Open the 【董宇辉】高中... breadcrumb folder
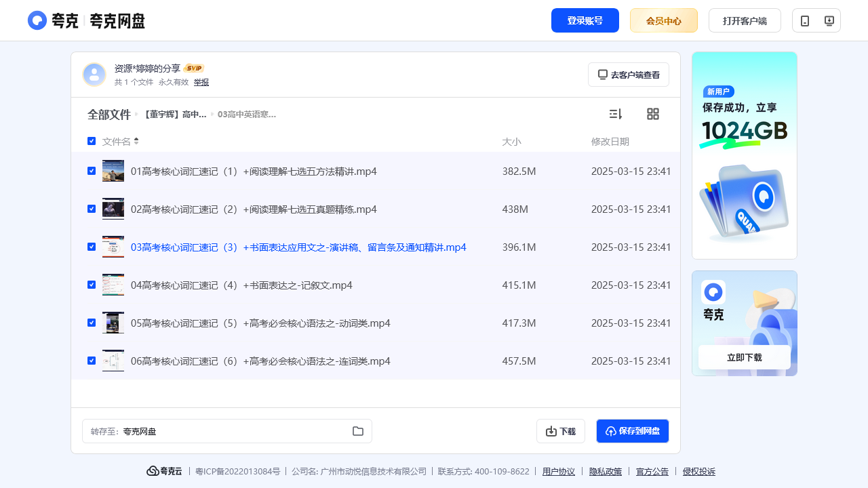Screen dimensions: 868x488 174,115
